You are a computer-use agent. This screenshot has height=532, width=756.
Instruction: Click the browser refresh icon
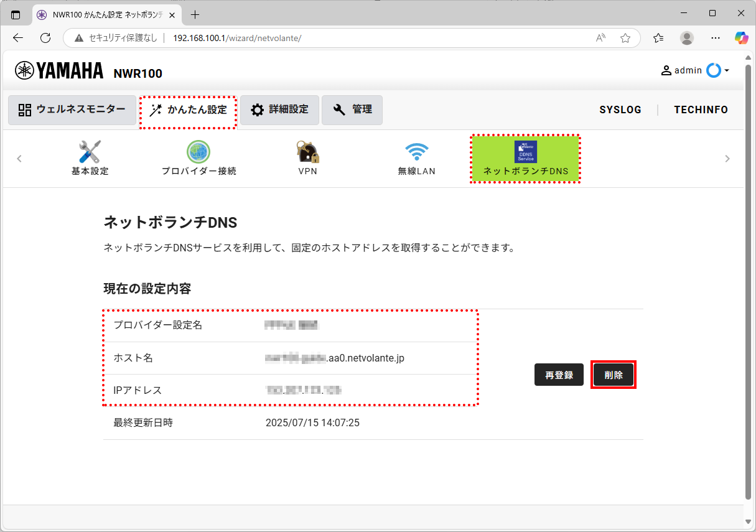(45, 38)
